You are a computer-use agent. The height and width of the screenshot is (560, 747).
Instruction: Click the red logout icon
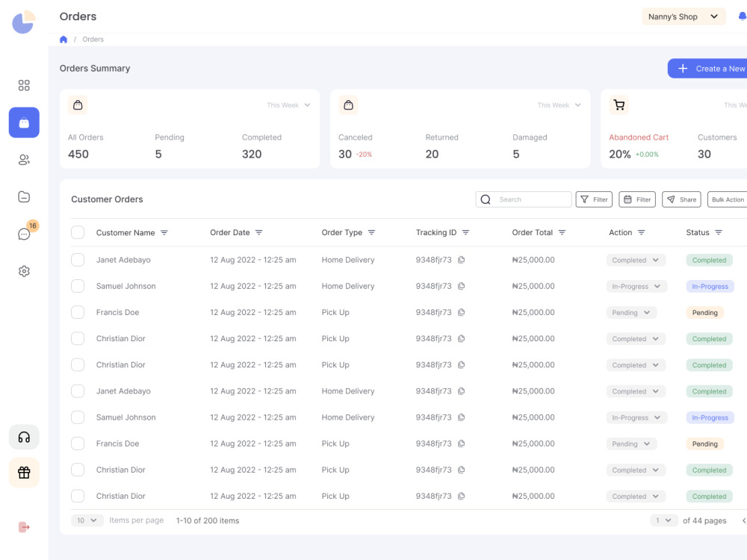(x=24, y=527)
